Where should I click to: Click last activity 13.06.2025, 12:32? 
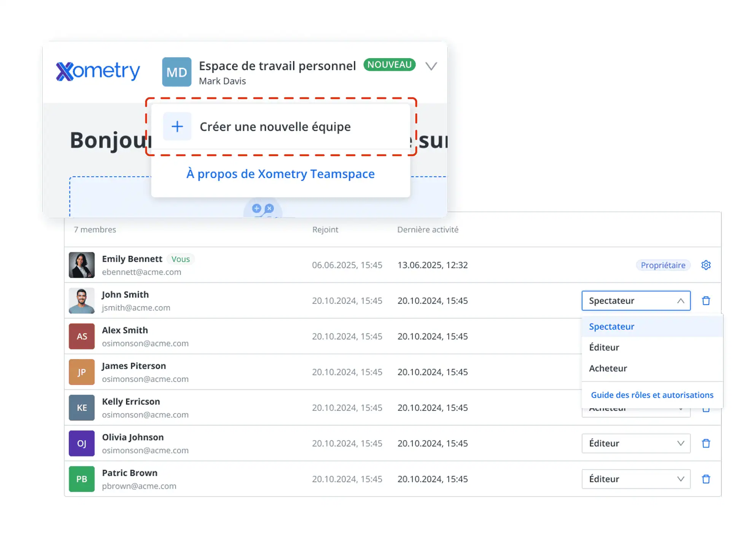(x=433, y=265)
